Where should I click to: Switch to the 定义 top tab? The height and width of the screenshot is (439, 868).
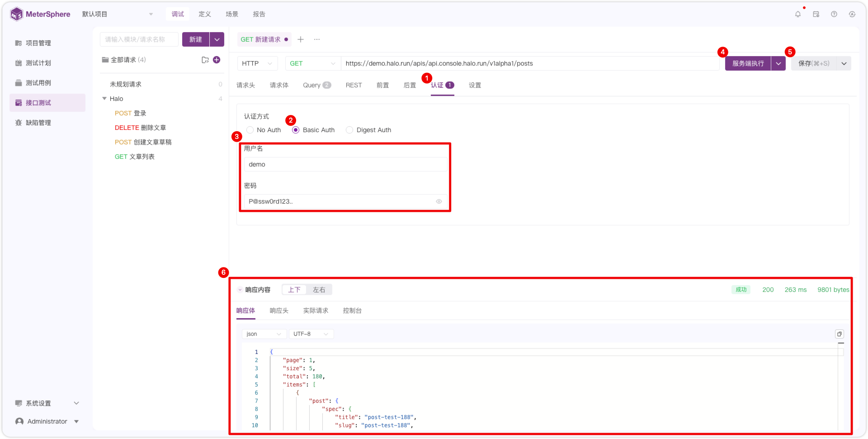click(205, 14)
